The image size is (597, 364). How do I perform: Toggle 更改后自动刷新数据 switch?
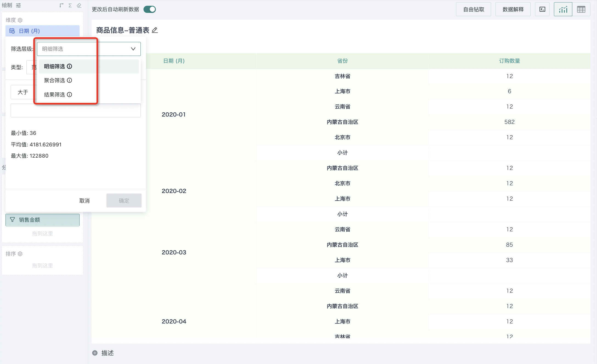point(150,9)
